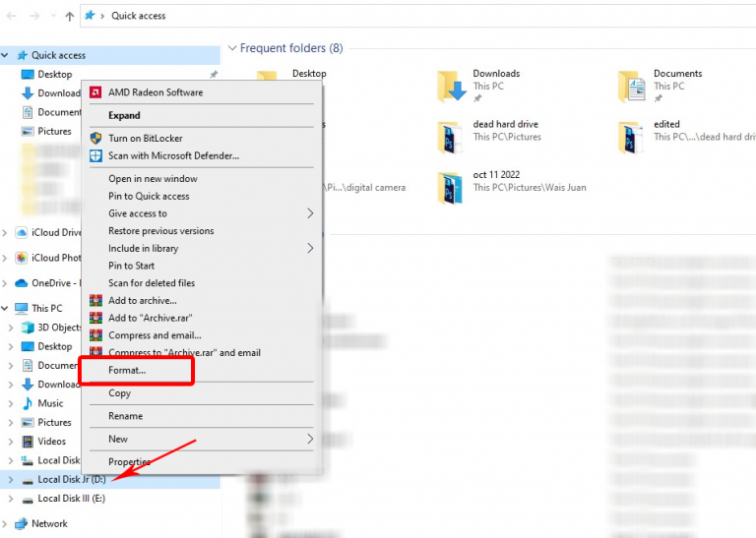Open the recent locations dropdown arrow
756x538 pixels.
tap(53, 16)
